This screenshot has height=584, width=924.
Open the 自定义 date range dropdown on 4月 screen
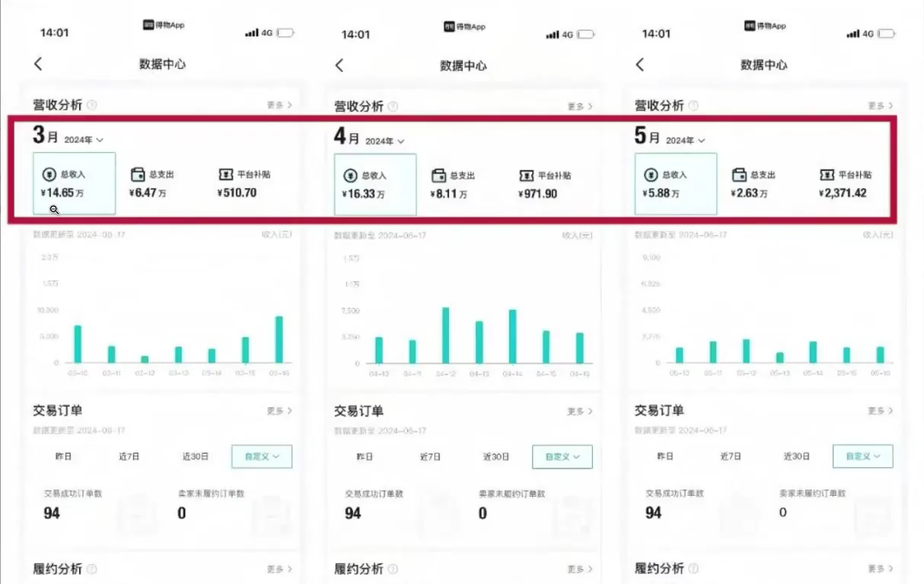click(562, 457)
